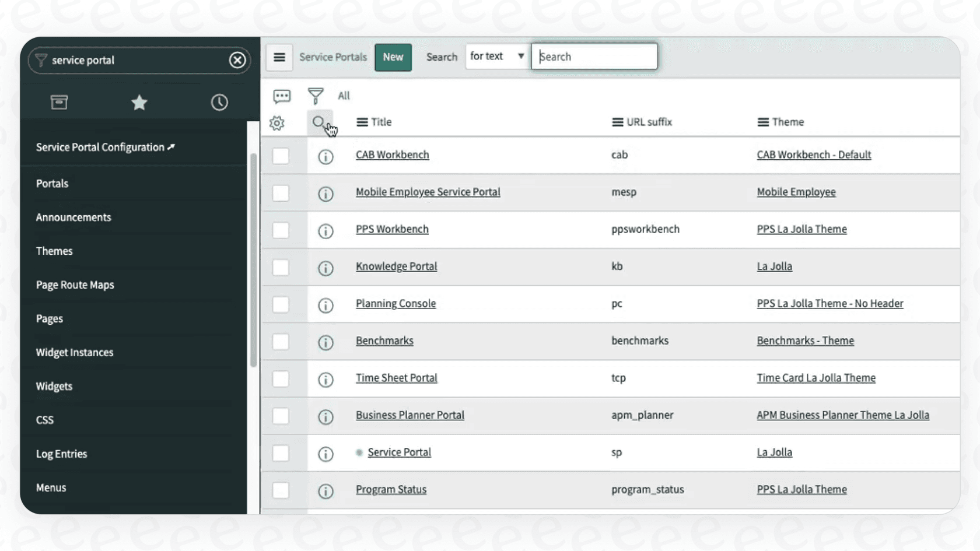Select Widget Instances in the sidebar menu
This screenshot has height=551, width=980.
pyautogui.click(x=74, y=352)
